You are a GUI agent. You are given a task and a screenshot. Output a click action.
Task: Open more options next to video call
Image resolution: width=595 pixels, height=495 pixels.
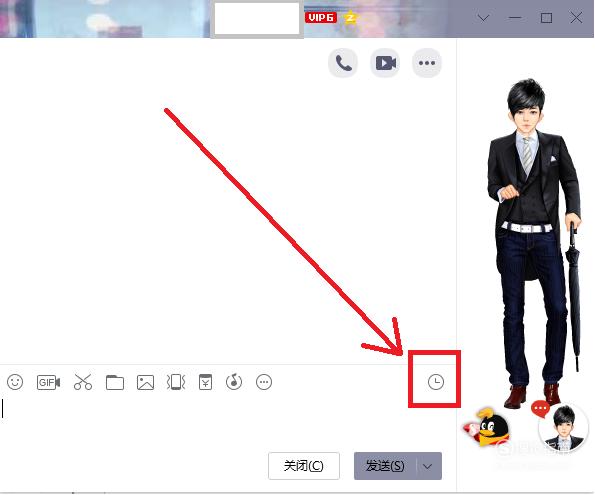tap(427, 63)
